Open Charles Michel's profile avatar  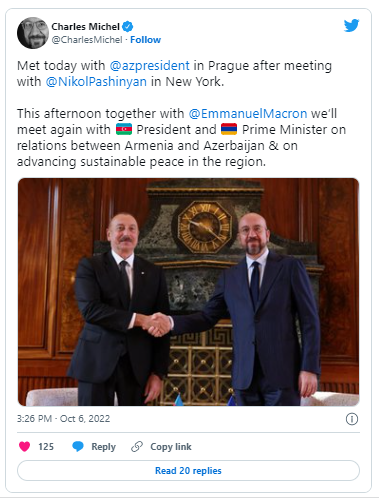tap(33, 33)
